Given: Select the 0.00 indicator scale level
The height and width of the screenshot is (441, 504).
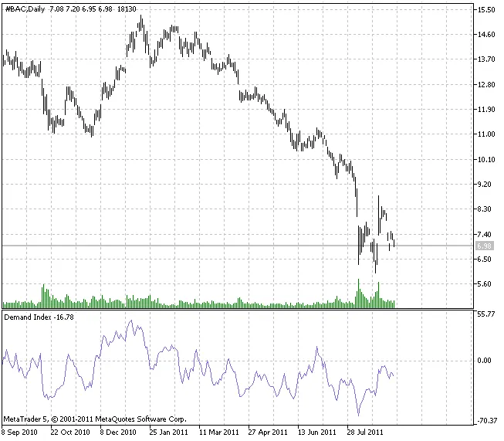Looking at the screenshot, I should (486, 361).
